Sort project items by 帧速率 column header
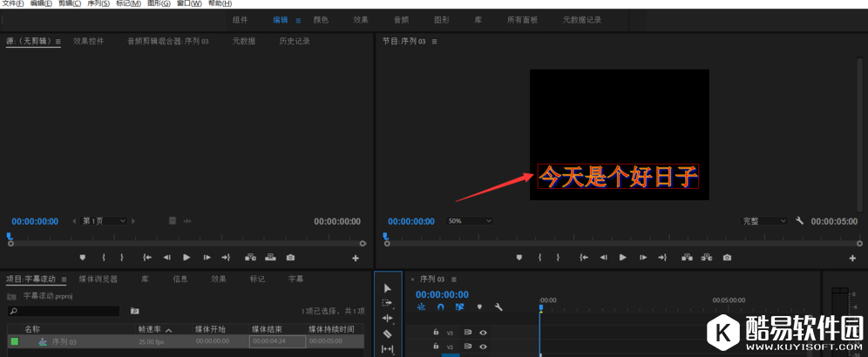The width and height of the screenshot is (868, 357). click(153, 329)
